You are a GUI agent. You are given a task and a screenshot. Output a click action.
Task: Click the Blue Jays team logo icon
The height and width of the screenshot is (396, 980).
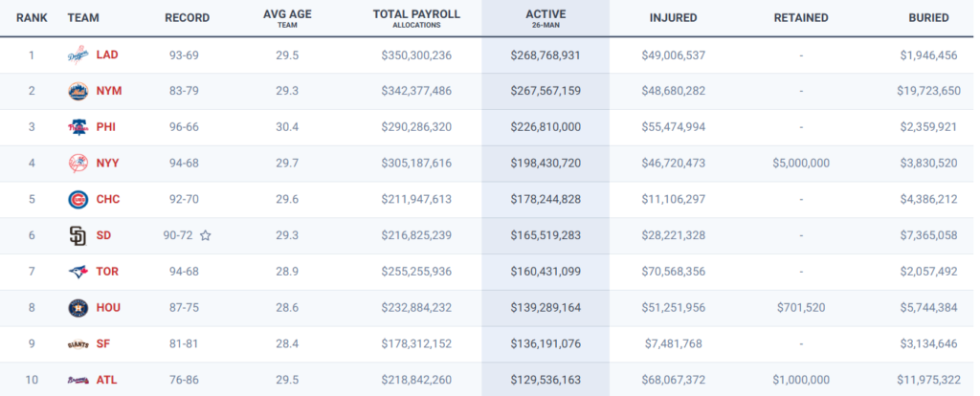point(78,272)
